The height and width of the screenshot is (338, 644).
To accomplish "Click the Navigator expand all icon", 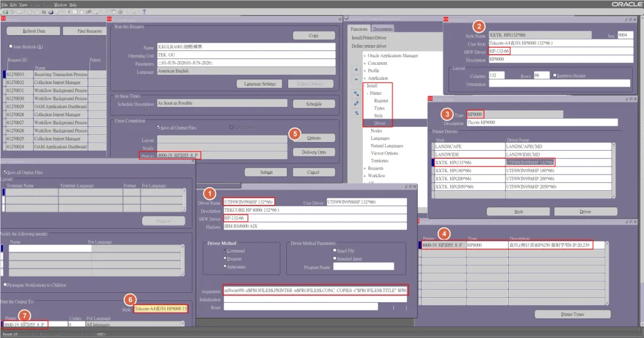I will tap(356, 104).
